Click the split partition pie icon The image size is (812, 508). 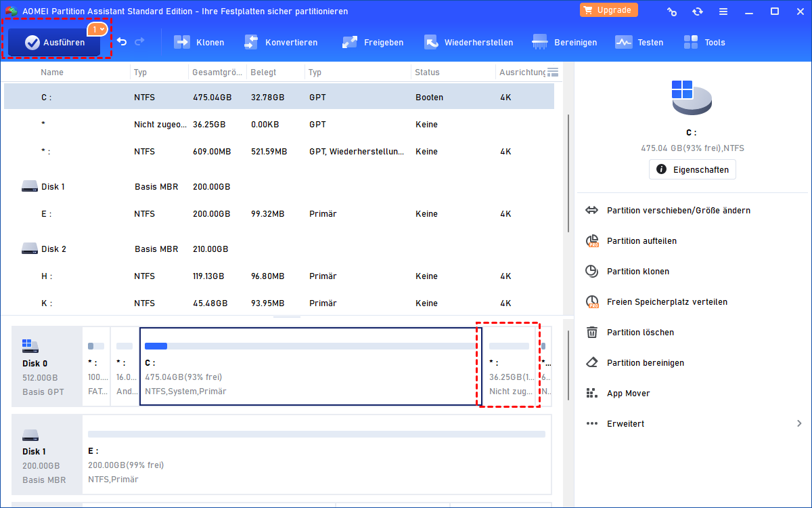(x=592, y=240)
